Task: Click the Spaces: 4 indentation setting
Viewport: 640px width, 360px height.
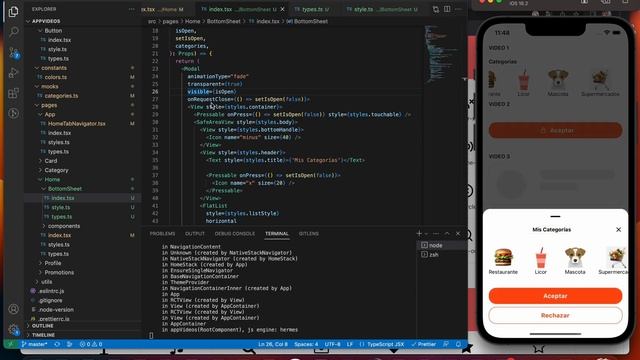Action: pyautogui.click(x=306, y=344)
